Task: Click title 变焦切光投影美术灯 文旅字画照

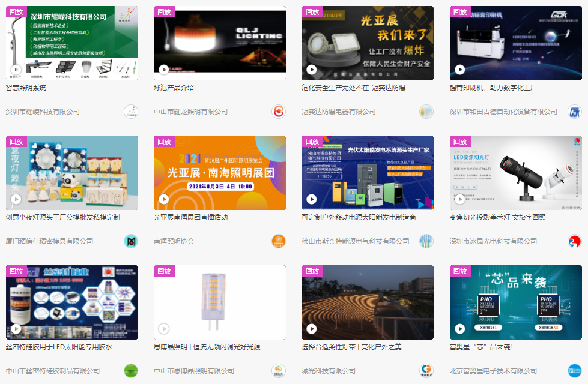Action: (498, 217)
